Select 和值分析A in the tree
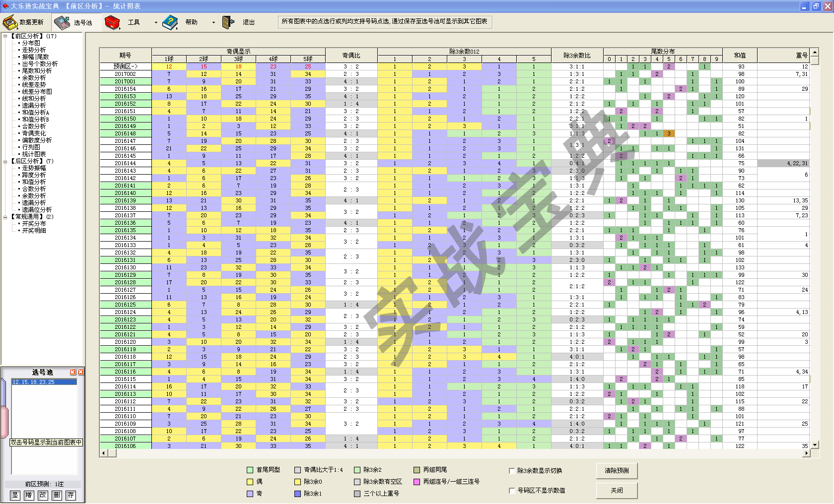Image resolution: width=834 pixels, height=504 pixels. click(36, 113)
